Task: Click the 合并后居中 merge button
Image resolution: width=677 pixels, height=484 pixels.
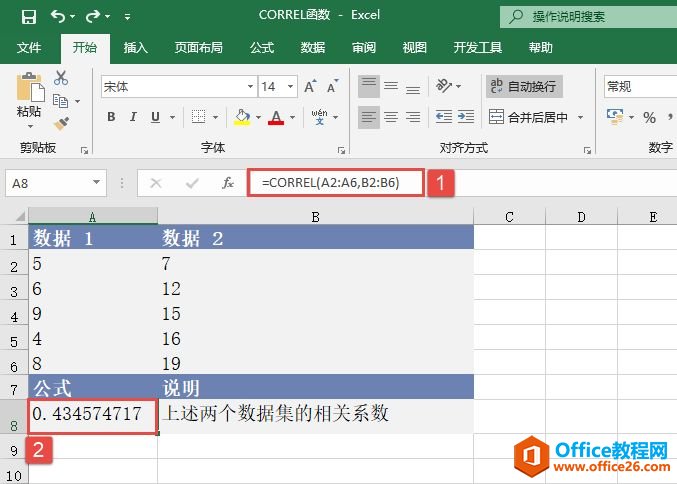Action: pyautogui.click(x=528, y=117)
